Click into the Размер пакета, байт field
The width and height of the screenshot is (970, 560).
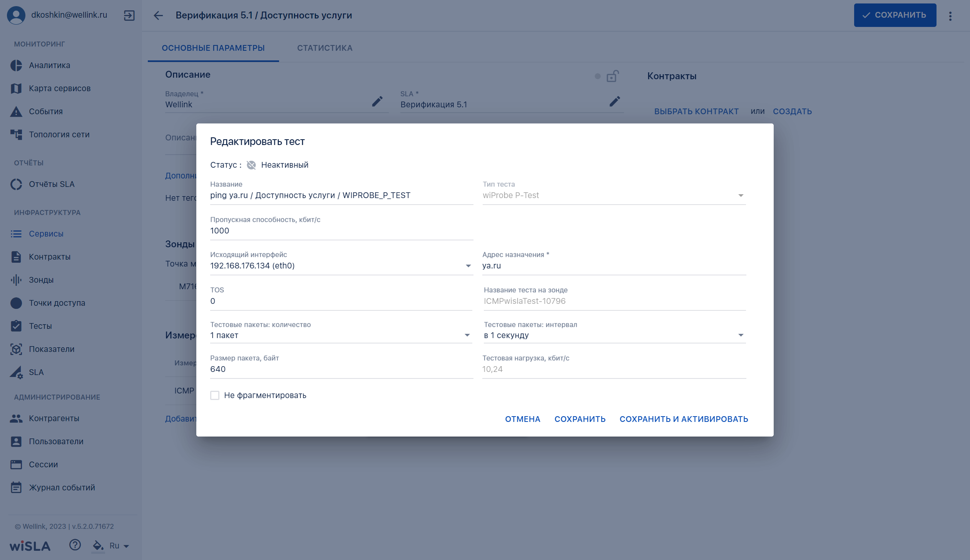click(x=341, y=369)
